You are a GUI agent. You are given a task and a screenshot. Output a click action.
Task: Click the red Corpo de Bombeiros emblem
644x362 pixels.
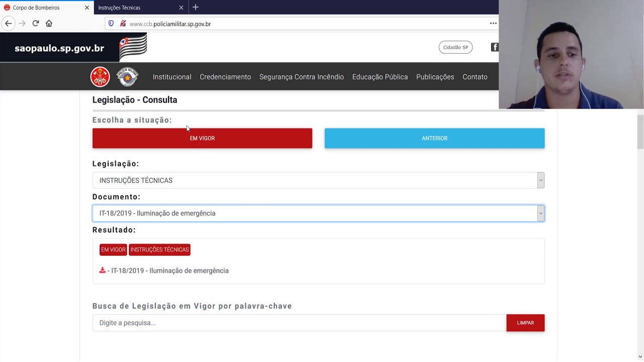click(100, 77)
